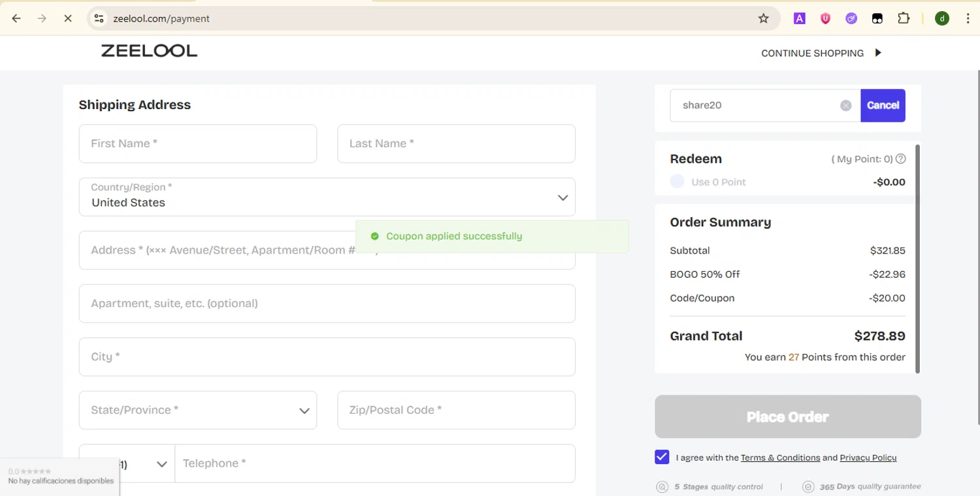Go back to the previous page

coord(16,18)
